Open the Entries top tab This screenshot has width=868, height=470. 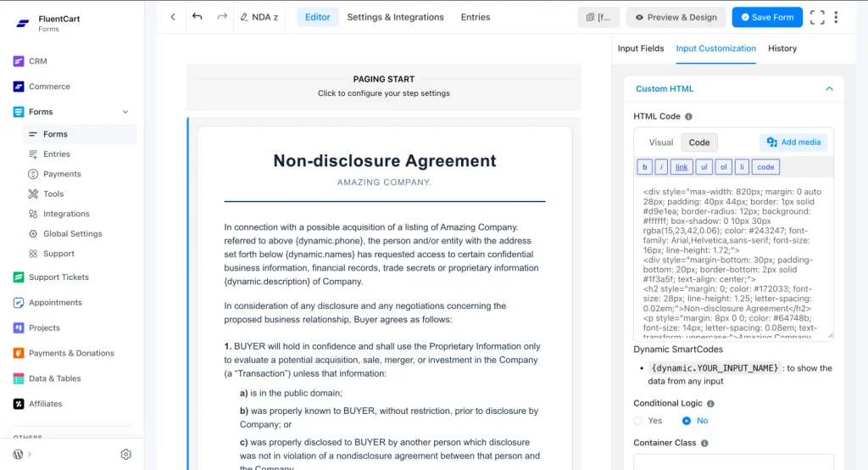(x=476, y=17)
